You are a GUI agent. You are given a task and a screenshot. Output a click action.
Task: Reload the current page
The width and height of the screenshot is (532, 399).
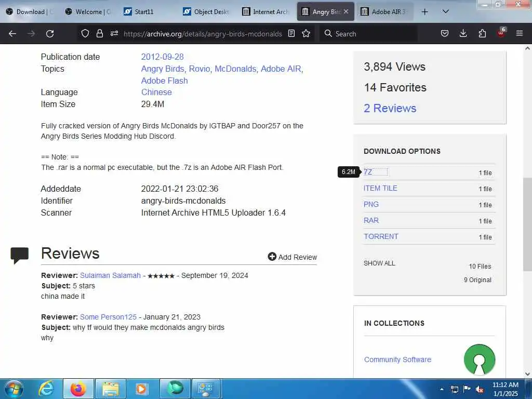[50, 34]
